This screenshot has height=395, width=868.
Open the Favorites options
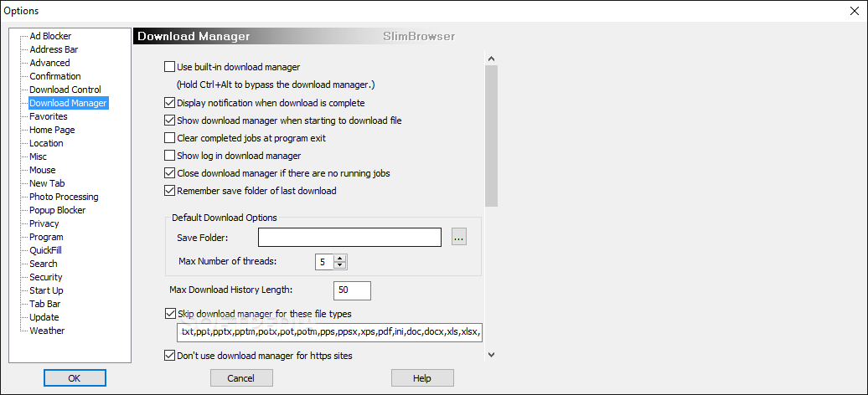49,116
